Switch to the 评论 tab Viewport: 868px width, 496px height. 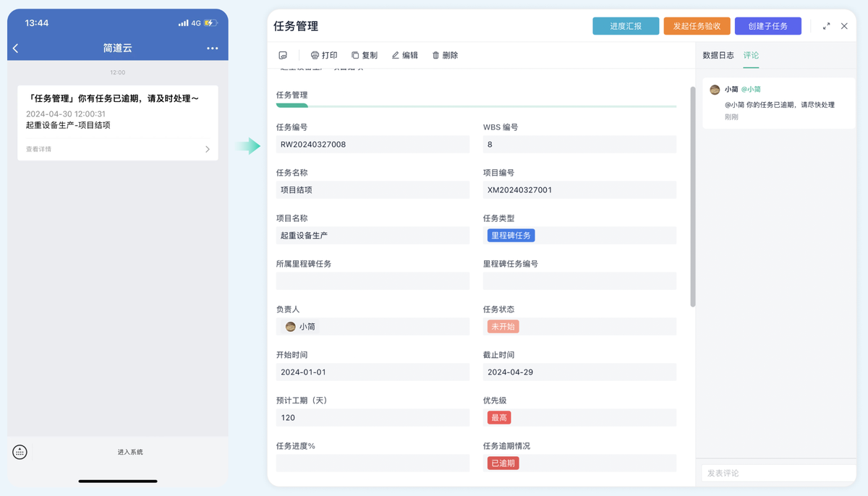(751, 55)
